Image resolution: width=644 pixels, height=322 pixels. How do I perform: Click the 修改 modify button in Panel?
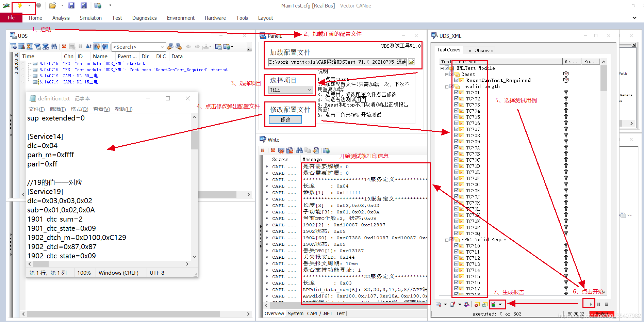(285, 119)
